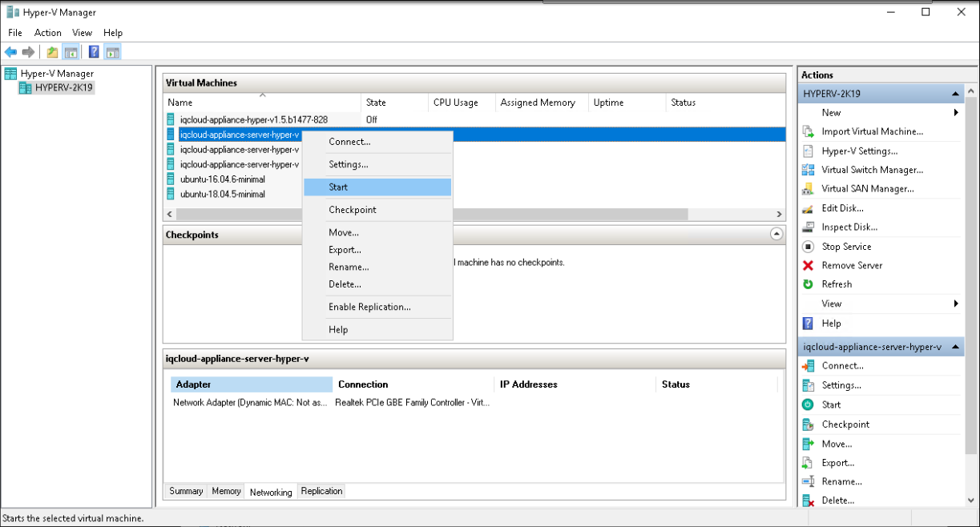Sort virtual machines by Uptime column

(x=627, y=103)
